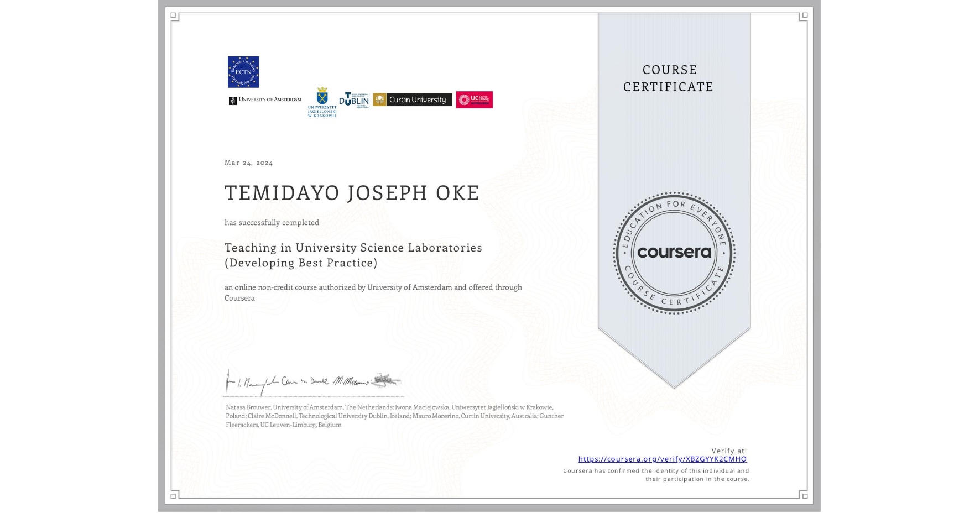This screenshot has height=513, width=980.
Task: Click the Curtin University logo
Action: pyautogui.click(x=413, y=100)
